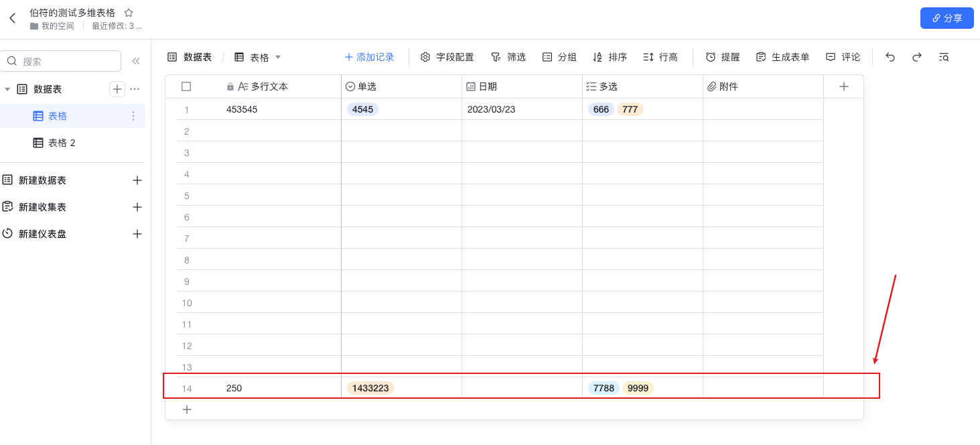Click the blue 分享 share button
This screenshot has width=980, height=445.
(x=947, y=18)
